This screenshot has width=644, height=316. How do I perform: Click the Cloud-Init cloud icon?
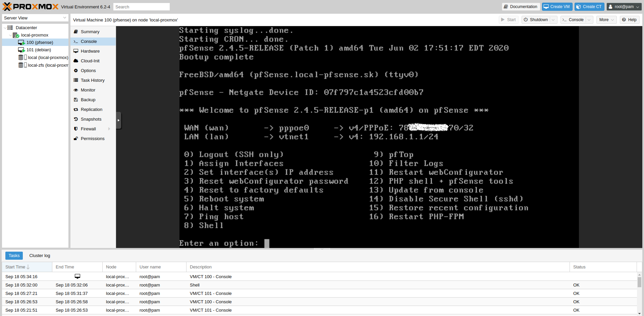(76, 61)
